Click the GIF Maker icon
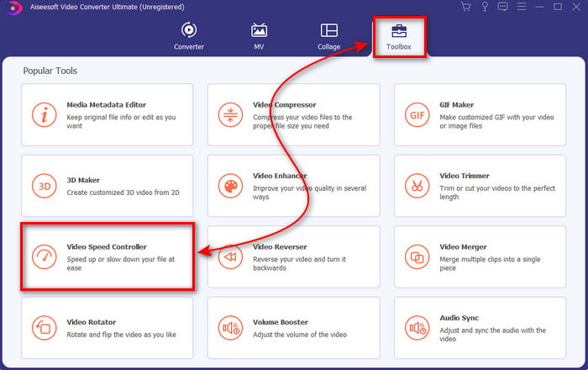The image size is (588, 370). (x=417, y=115)
